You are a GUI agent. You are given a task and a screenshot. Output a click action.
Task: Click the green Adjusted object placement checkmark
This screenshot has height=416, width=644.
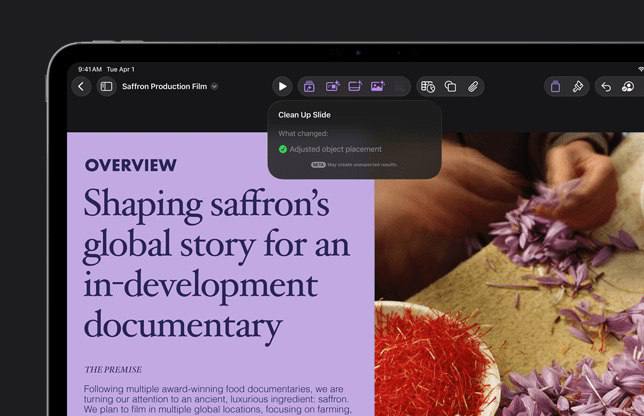point(283,149)
